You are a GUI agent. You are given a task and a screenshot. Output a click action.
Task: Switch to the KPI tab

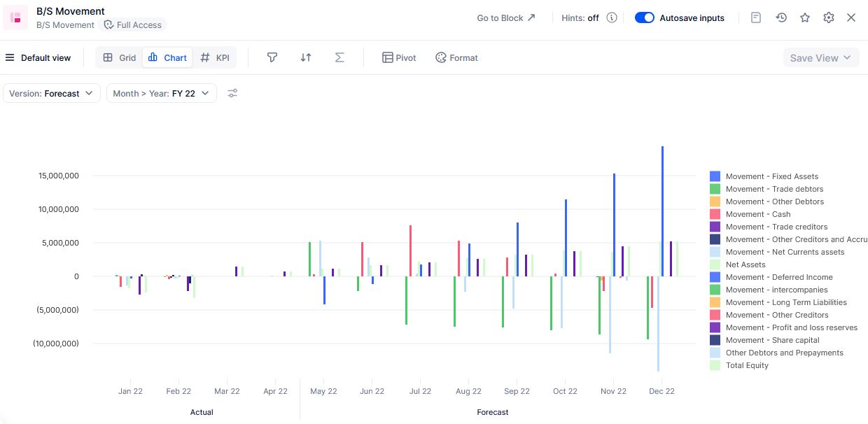point(215,57)
